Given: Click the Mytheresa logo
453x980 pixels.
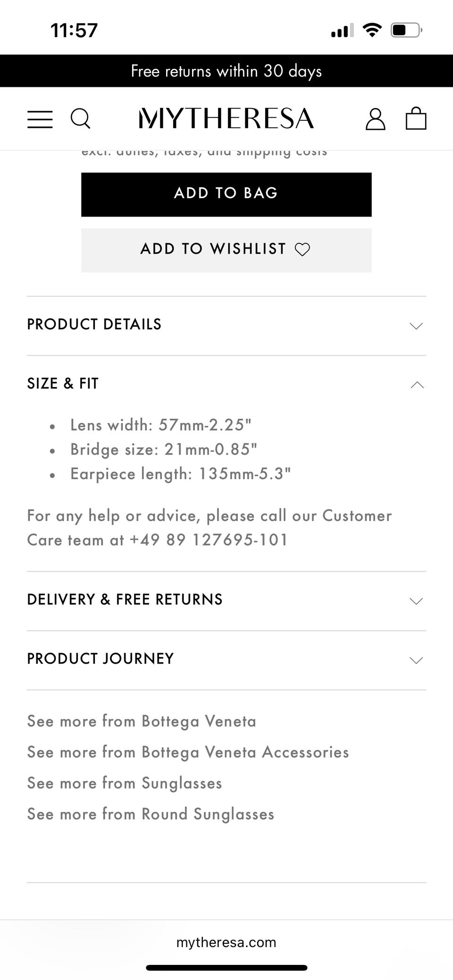Looking at the screenshot, I should (226, 118).
